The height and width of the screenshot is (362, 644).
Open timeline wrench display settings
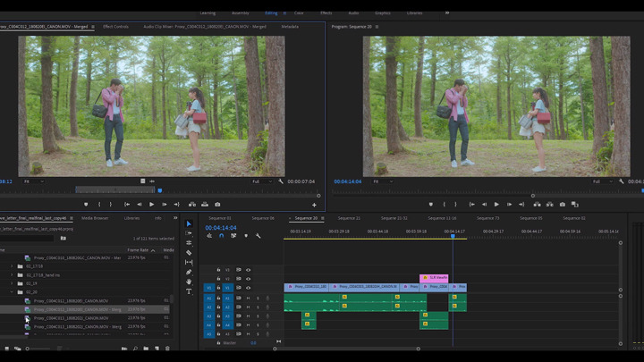(258, 236)
